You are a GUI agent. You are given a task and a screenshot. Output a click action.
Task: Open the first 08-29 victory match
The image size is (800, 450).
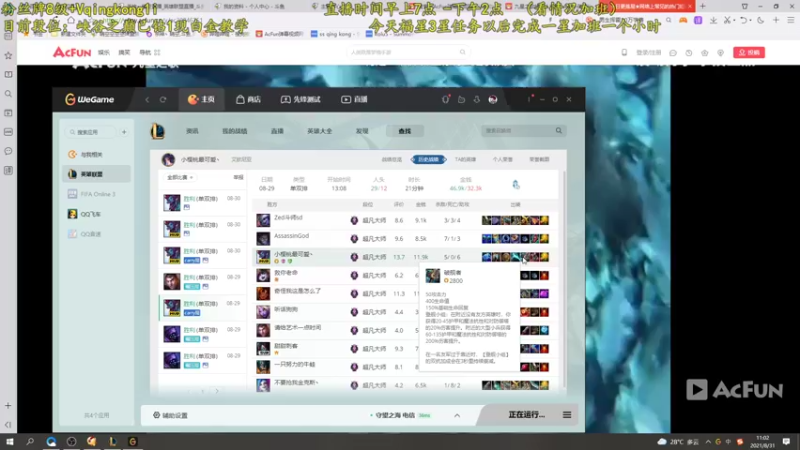click(x=203, y=282)
